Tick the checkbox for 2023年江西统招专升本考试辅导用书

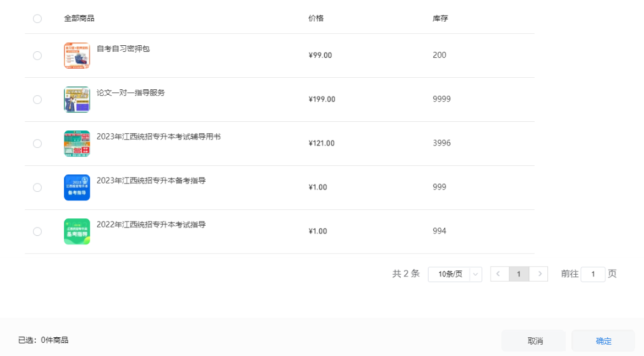37,144
